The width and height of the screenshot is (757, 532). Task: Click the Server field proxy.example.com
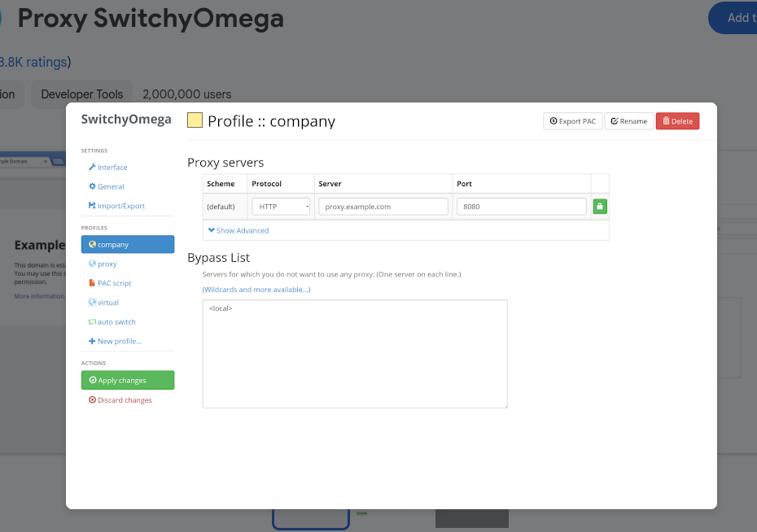pyautogui.click(x=383, y=207)
